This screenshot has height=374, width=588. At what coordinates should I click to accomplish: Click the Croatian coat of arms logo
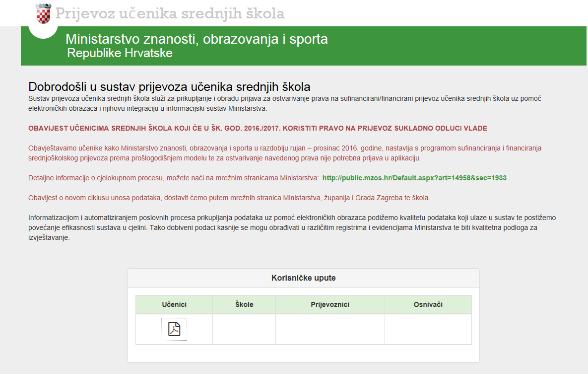coord(44,13)
